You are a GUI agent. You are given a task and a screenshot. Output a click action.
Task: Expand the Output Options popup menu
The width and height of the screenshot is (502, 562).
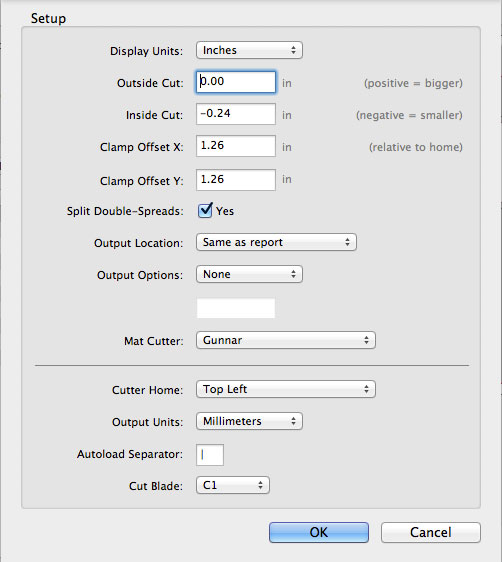[249, 274]
